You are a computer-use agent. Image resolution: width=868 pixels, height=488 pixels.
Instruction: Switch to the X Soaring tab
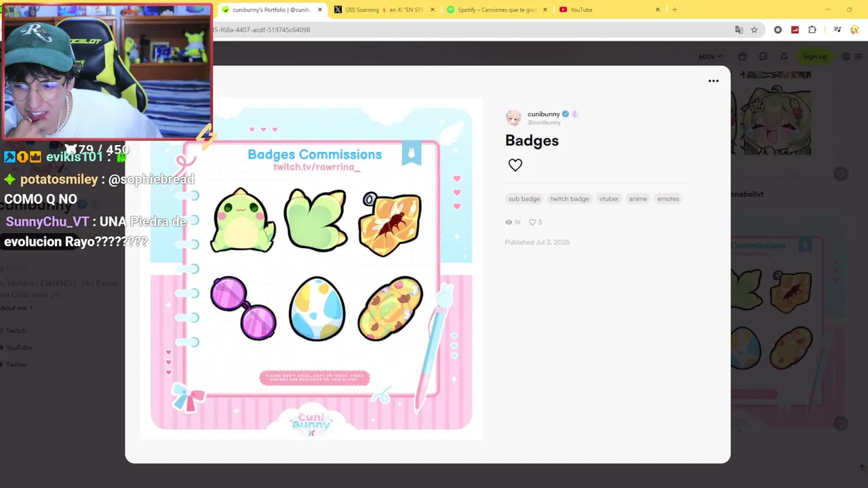[384, 9]
